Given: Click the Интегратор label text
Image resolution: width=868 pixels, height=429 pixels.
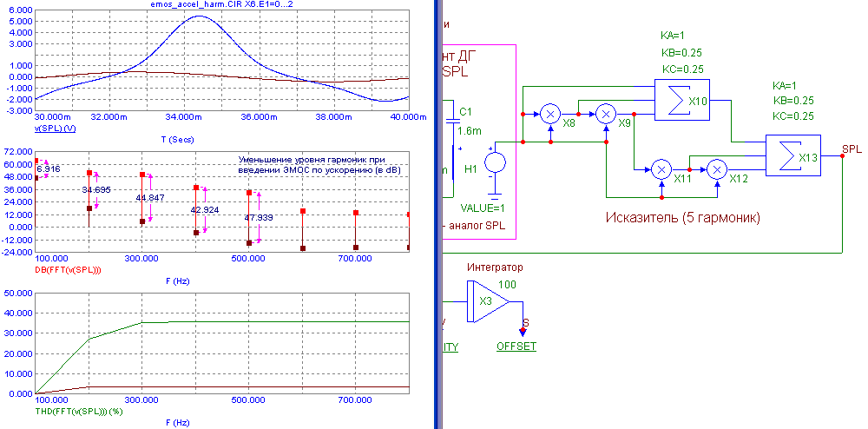Looking at the screenshot, I should [495, 268].
